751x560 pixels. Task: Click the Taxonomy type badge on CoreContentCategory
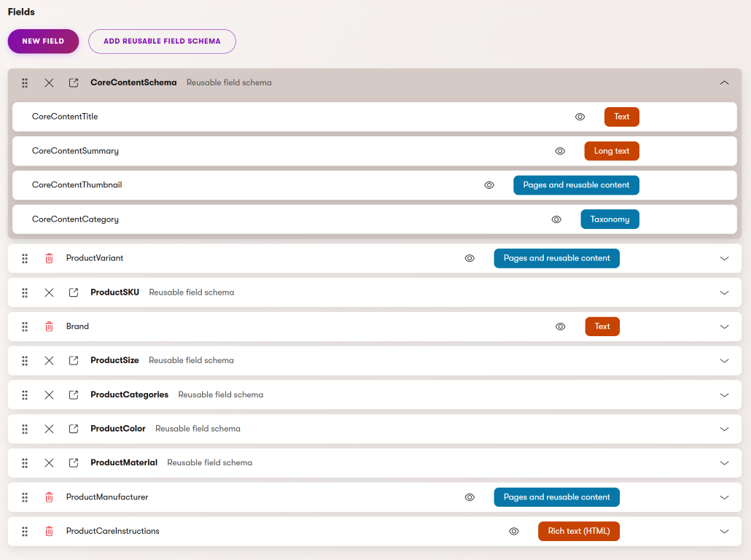tap(610, 219)
